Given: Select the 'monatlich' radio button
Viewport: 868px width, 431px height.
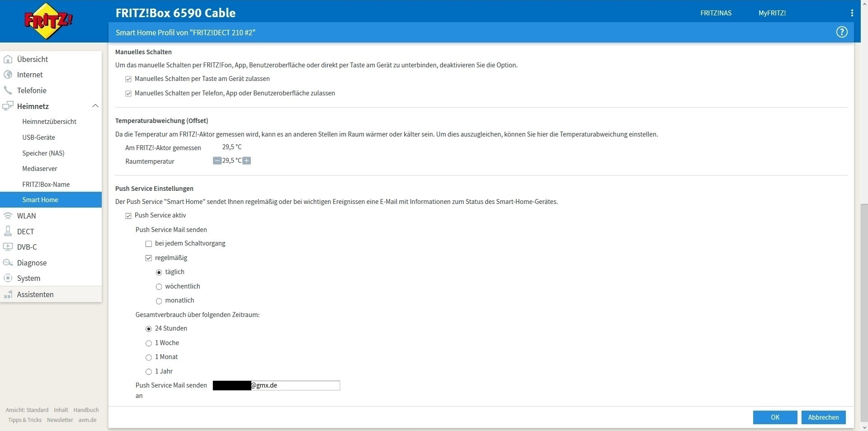Looking at the screenshot, I should pyautogui.click(x=159, y=301).
